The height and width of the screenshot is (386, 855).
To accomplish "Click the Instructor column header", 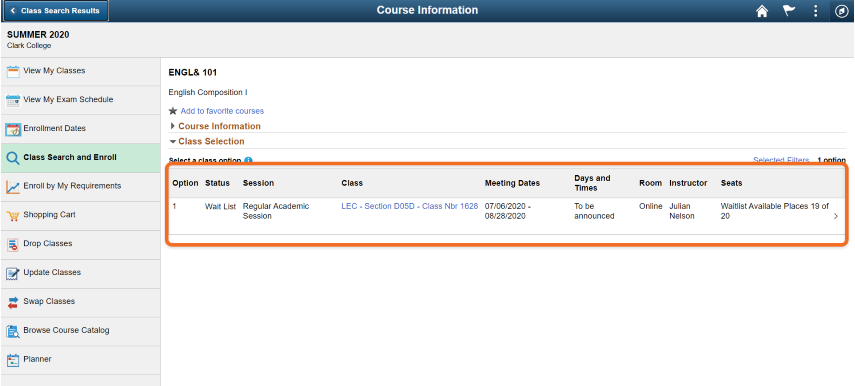I will (688, 183).
